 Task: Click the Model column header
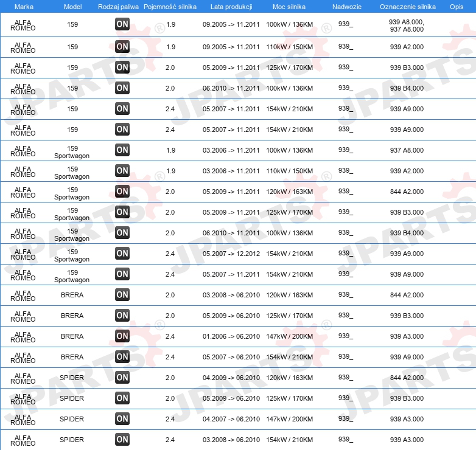coord(72,7)
